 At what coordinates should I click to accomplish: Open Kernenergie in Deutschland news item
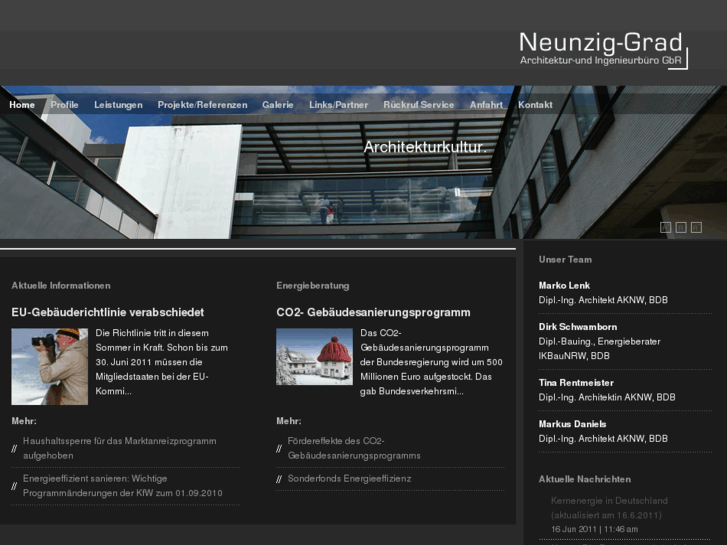(609, 507)
